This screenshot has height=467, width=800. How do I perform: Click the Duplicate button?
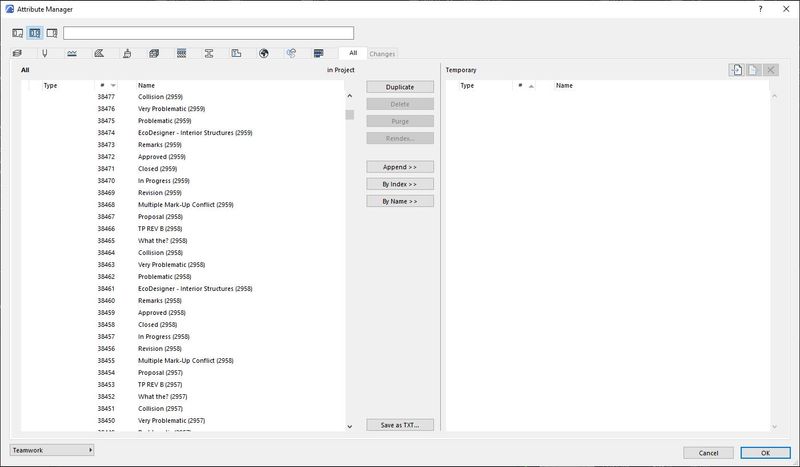coord(400,87)
